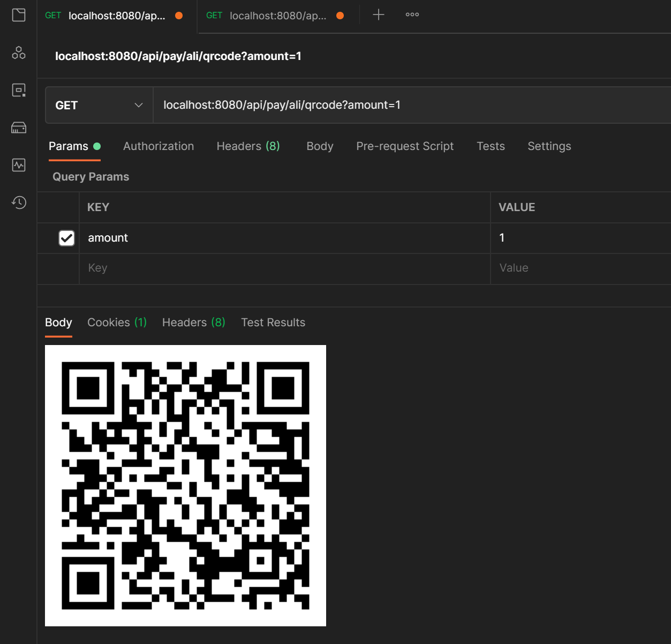Open the request Headers tab
This screenshot has width=671, height=644.
pos(247,146)
